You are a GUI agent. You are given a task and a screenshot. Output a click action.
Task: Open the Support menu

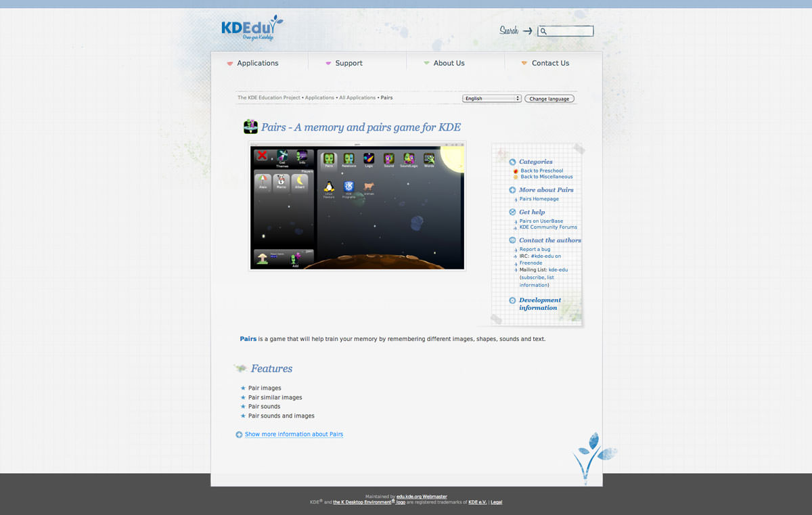pos(348,63)
